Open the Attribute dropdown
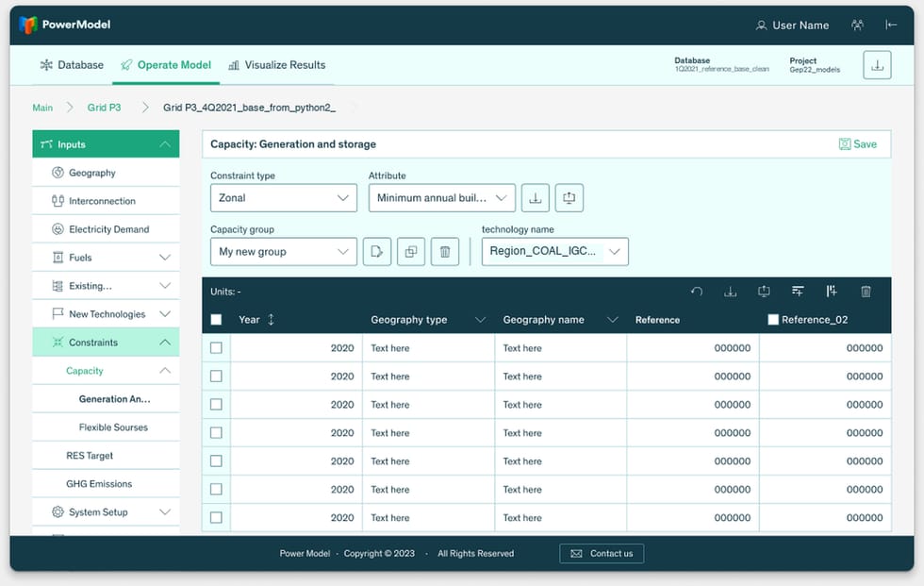Screen dimensions: 924x586 point(442,198)
